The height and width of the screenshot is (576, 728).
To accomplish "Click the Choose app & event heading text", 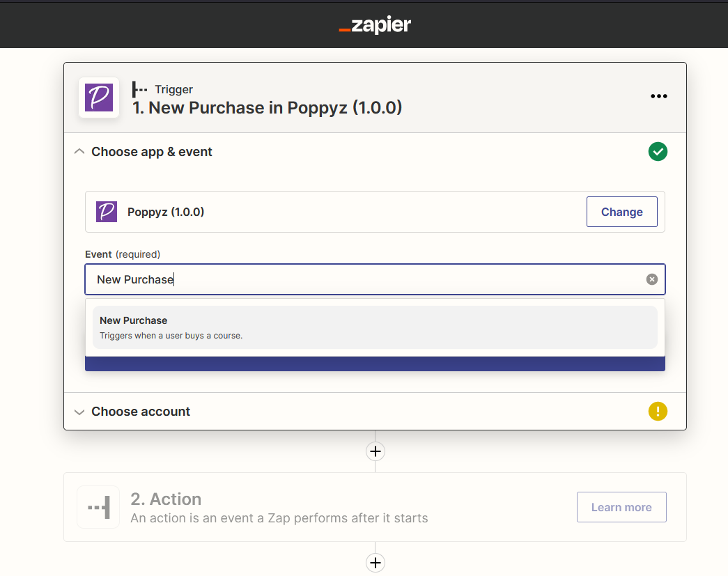I will point(152,152).
